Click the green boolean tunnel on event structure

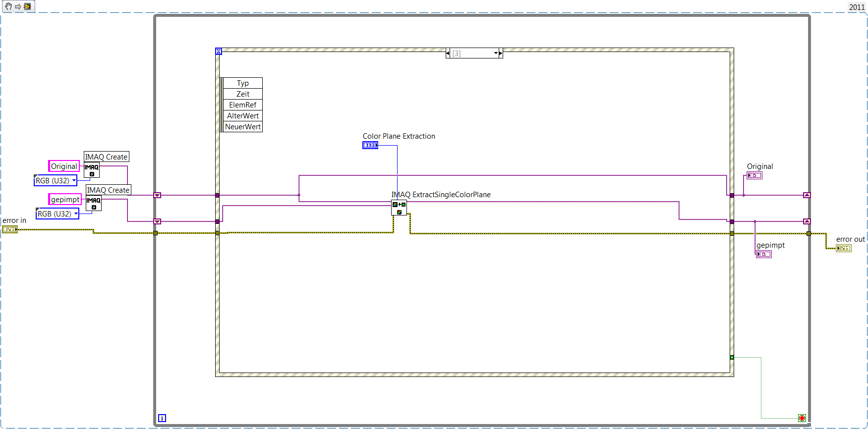coord(732,357)
